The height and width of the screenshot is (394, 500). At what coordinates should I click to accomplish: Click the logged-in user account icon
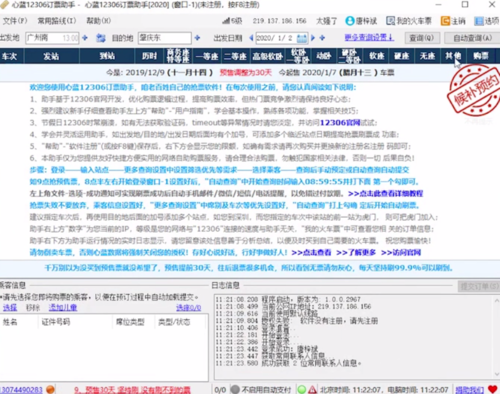(x=350, y=21)
